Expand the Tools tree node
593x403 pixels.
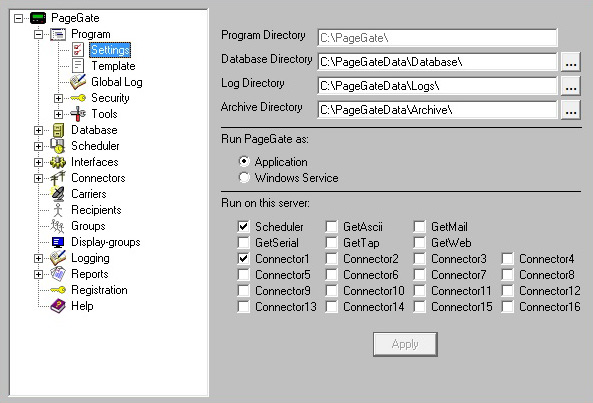coord(58,114)
